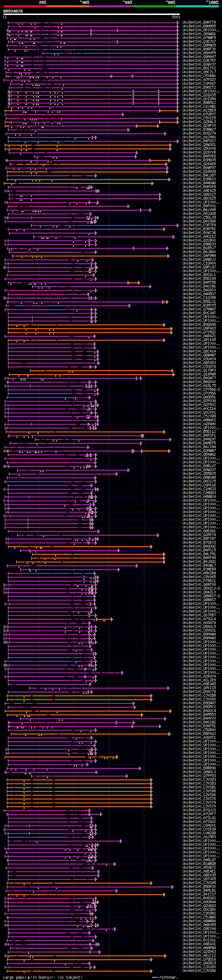Click UniRef100_B5DR30 label

click(199, 886)
